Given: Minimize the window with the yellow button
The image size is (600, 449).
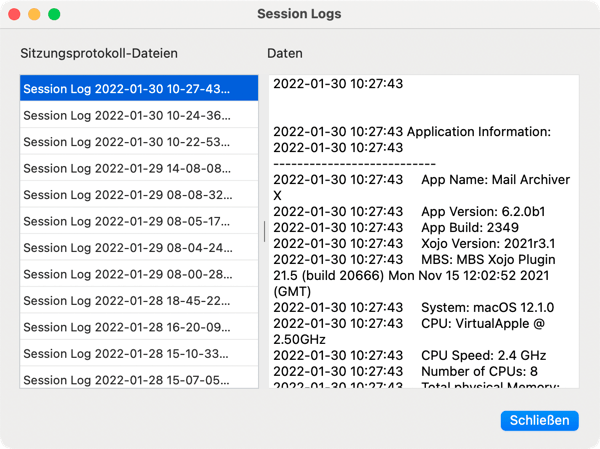Looking at the screenshot, I should point(34,15).
